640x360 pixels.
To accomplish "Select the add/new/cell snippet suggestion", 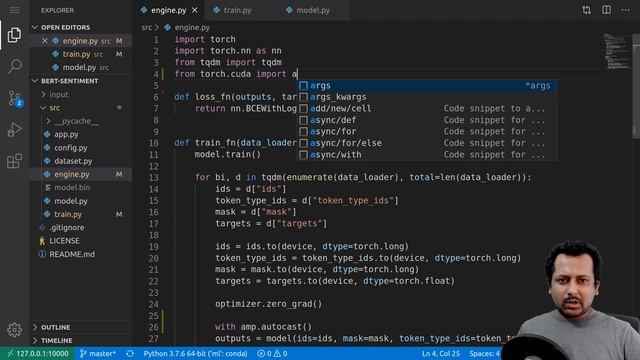I will (427, 109).
